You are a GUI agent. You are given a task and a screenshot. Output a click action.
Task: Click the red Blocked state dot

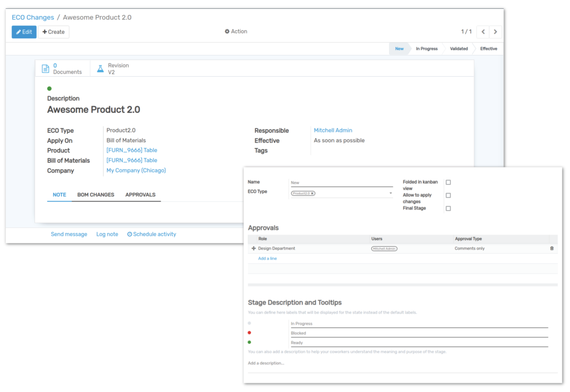249,333
